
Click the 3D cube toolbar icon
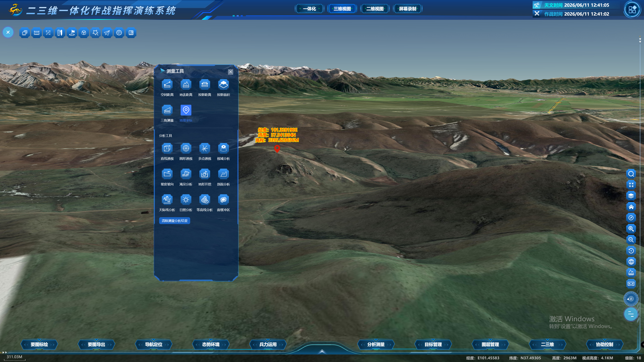(84, 33)
